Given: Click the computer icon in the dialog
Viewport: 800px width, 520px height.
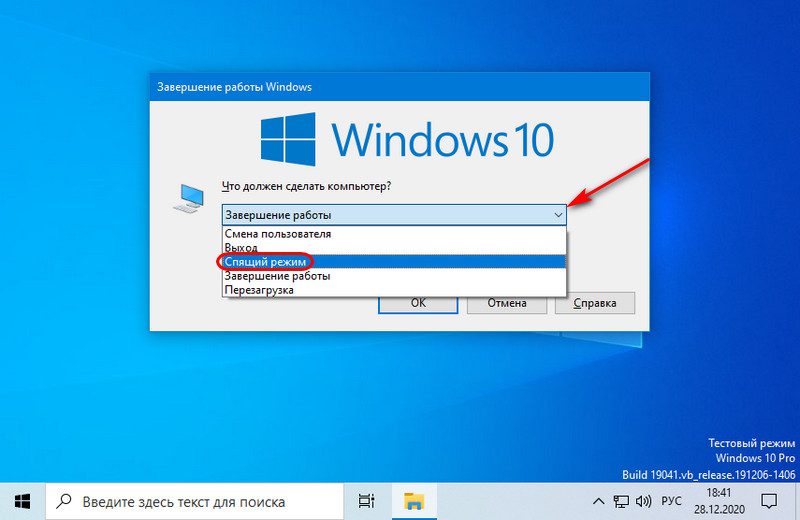Looking at the screenshot, I should [189, 199].
